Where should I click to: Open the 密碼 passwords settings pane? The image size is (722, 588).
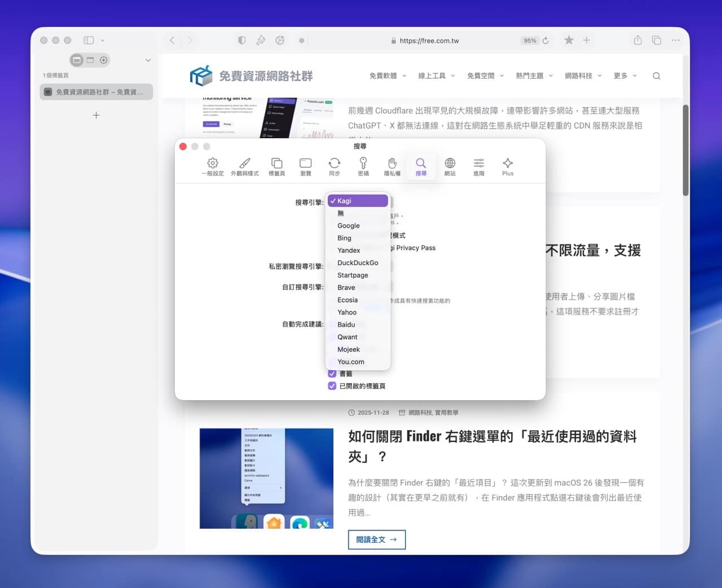(363, 166)
